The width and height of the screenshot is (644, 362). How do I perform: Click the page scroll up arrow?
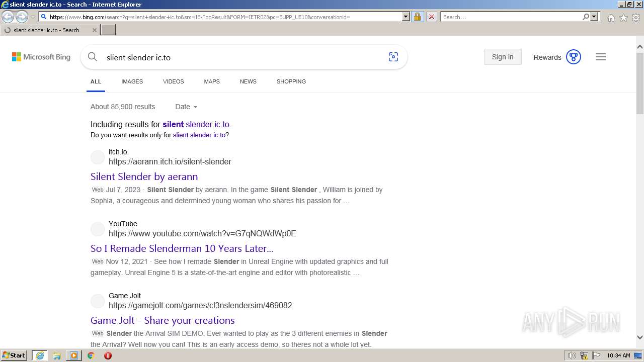[640, 47]
